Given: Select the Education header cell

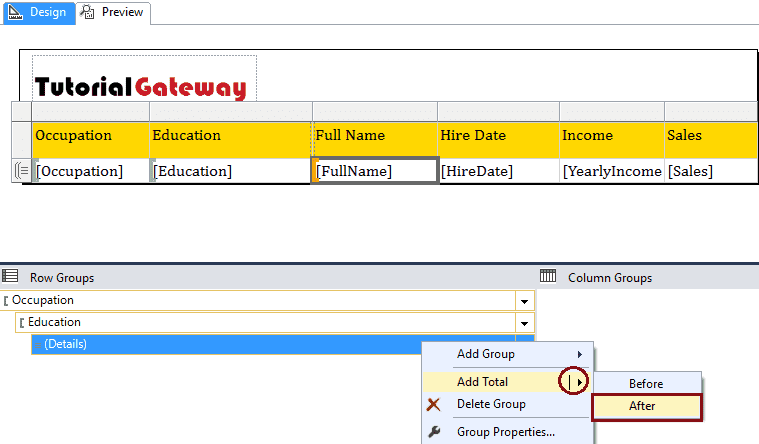Looking at the screenshot, I should (230, 139).
